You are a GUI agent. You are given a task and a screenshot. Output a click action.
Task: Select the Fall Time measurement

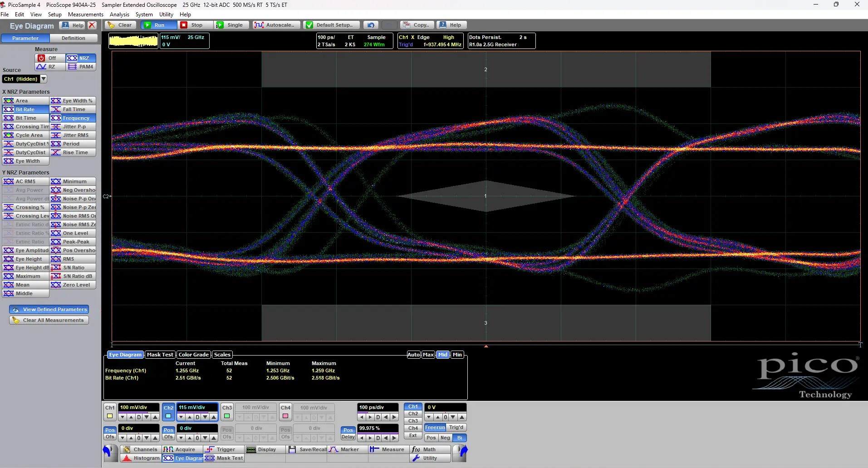[x=73, y=109]
